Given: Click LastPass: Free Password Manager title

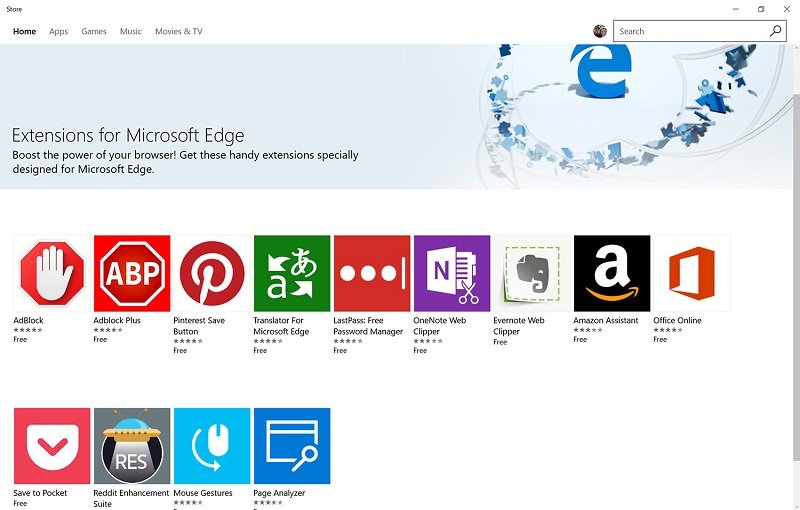Looking at the screenshot, I should tap(368, 326).
